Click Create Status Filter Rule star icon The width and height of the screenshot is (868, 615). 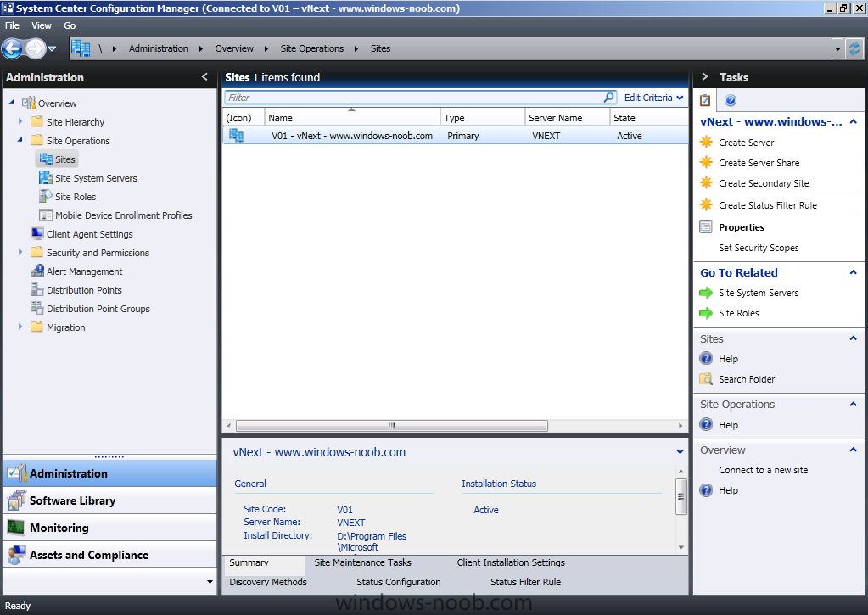coord(706,204)
